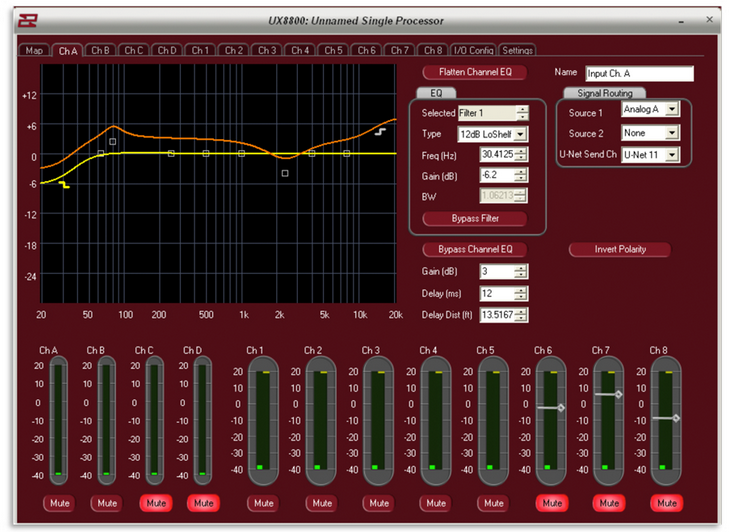Switch to the Map tab
Screen dimensions: 734x532
coord(34,50)
